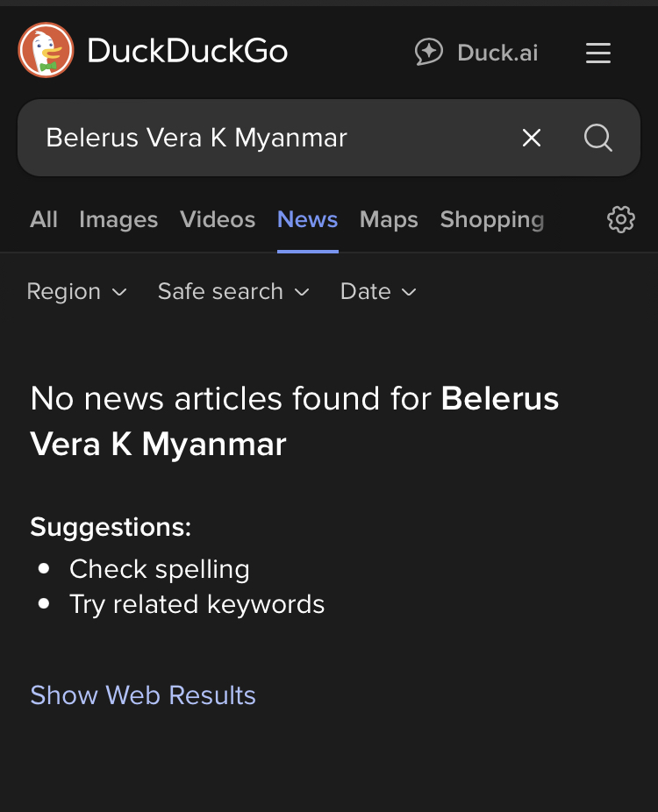Switch to the All tab

pyautogui.click(x=44, y=219)
